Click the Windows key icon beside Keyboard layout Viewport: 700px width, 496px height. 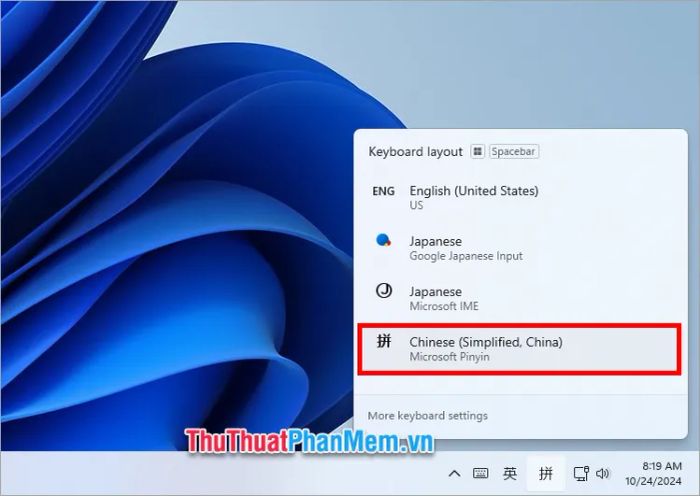pos(478,152)
